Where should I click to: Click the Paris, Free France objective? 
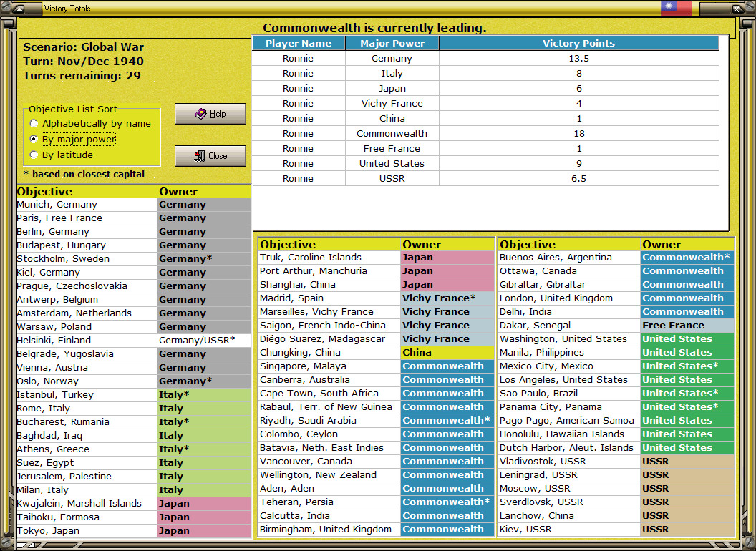pyautogui.click(x=87, y=218)
